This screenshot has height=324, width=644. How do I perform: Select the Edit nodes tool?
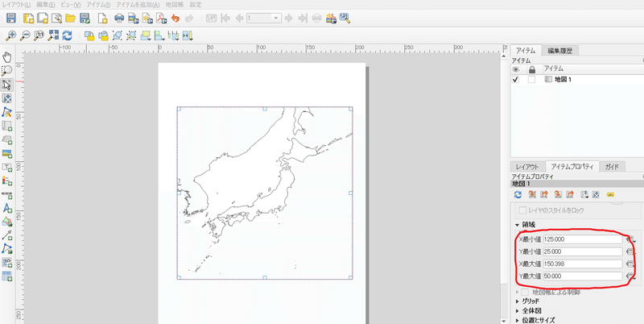click(7, 112)
